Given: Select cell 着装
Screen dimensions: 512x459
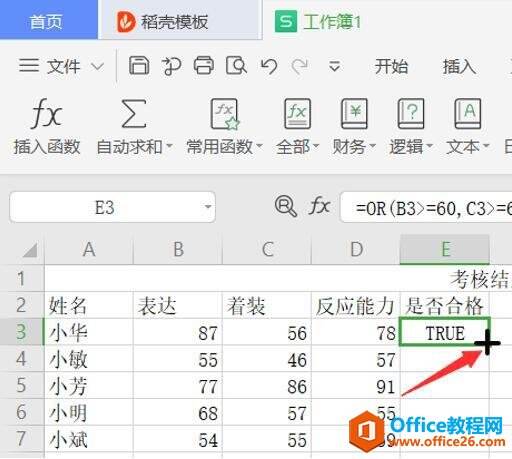Looking at the screenshot, I should 267,305.
